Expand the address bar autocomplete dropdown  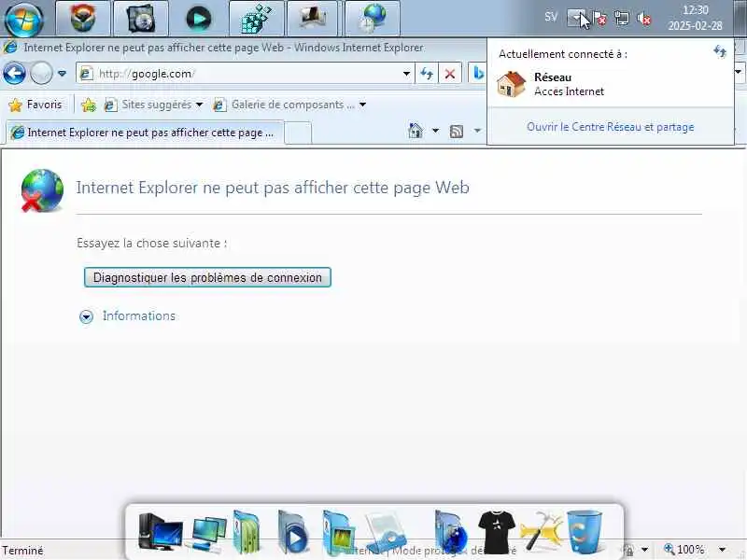tap(406, 74)
